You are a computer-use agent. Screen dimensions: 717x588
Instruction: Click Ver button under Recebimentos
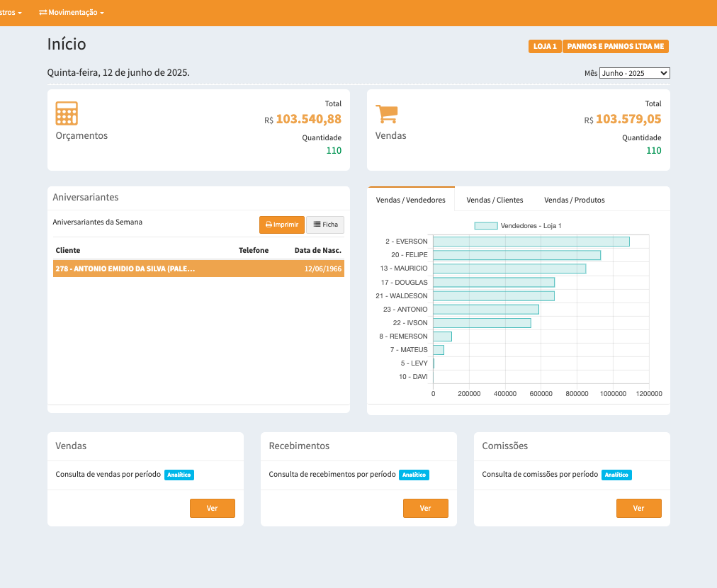[x=425, y=508]
